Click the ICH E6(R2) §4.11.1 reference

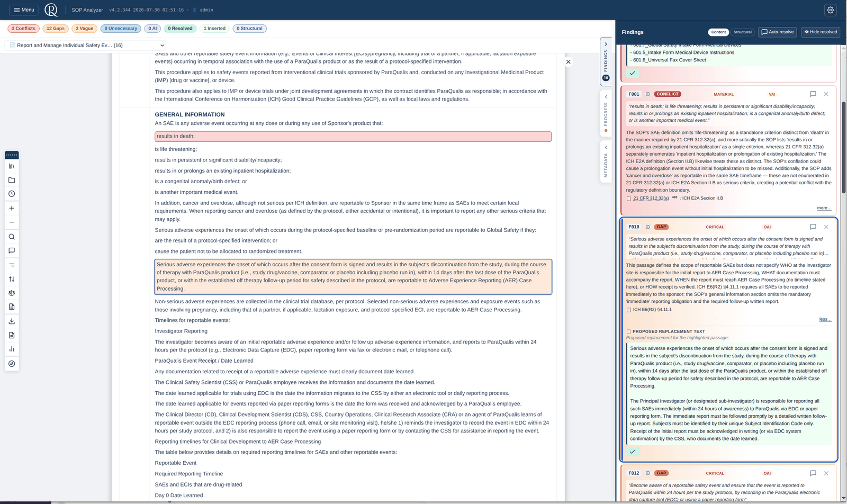pos(652,310)
